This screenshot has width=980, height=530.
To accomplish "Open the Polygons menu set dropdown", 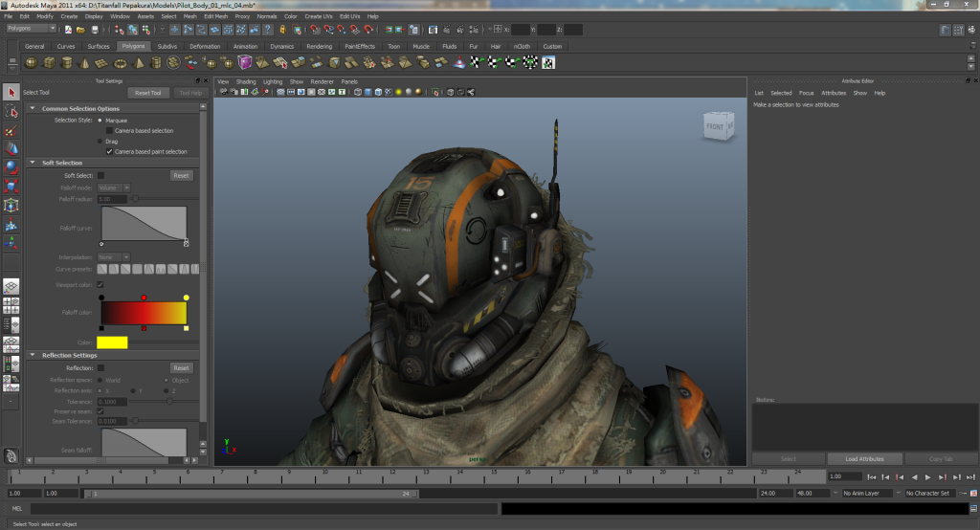I will point(31,29).
